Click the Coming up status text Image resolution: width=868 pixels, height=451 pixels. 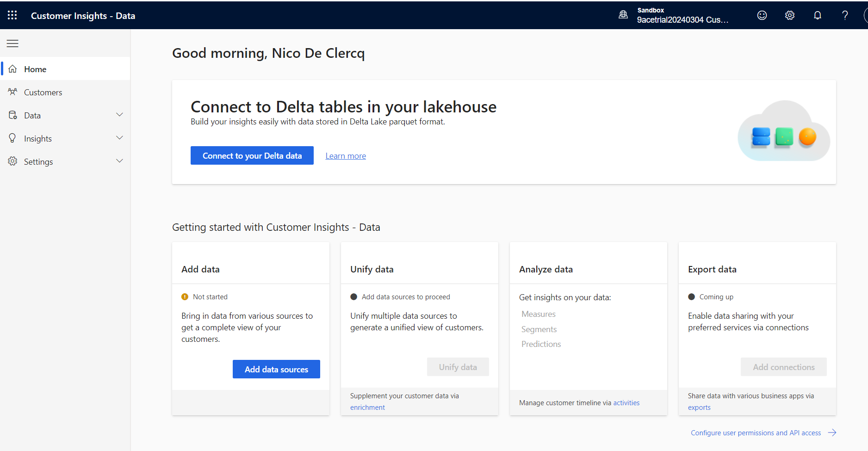tap(716, 297)
